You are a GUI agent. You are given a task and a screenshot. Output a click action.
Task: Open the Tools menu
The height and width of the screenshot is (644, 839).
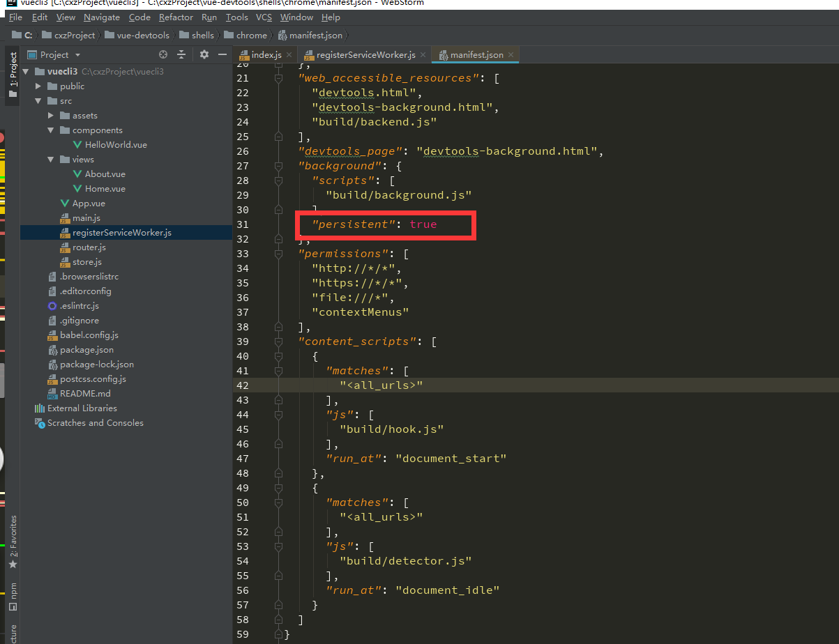(237, 17)
